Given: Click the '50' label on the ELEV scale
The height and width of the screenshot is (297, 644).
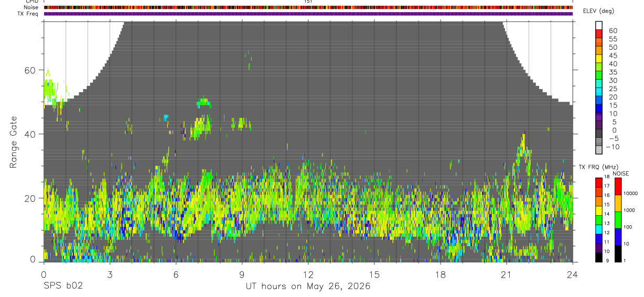Looking at the screenshot, I should pyautogui.click(x=613, y=48).
